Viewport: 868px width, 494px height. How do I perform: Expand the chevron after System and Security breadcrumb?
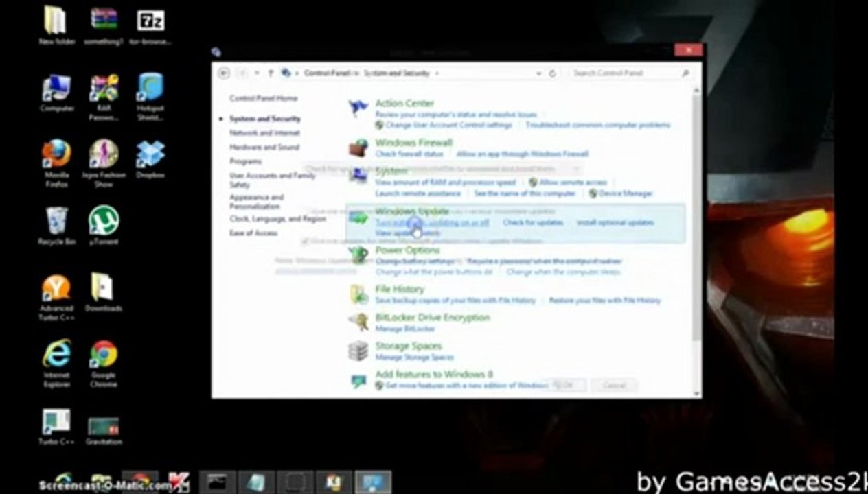[437, 73]
